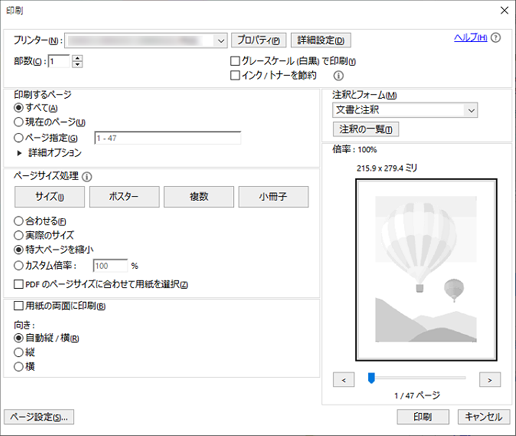
Task: Check PDFのページサイズに合わせて用紙を選択
Action: click(19, 284)
